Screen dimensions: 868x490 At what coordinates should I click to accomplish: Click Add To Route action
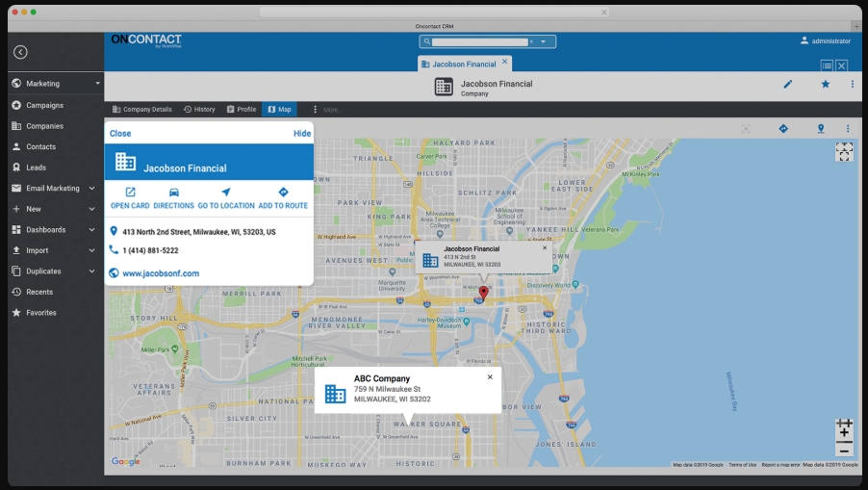click(283, 197)
